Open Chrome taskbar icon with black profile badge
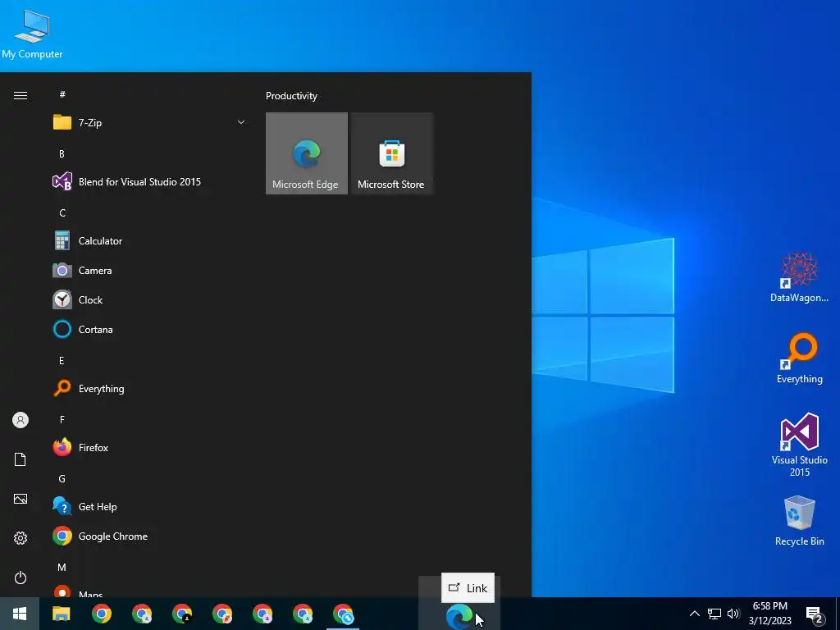The height and width of the screenshot is (630, 840). 182,614
